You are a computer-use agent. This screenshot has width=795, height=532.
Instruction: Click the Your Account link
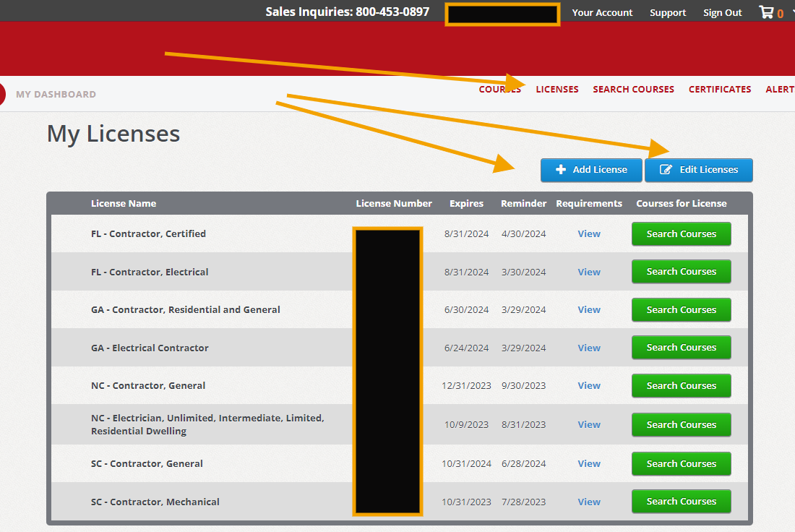[x=602, y=13]
